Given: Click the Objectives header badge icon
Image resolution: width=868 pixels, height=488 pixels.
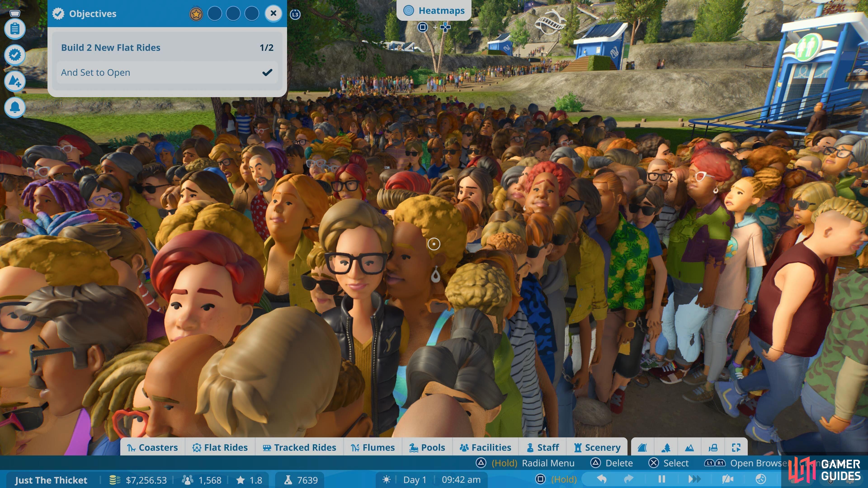Looking at the screenshot, I should (x=58, y=14).
